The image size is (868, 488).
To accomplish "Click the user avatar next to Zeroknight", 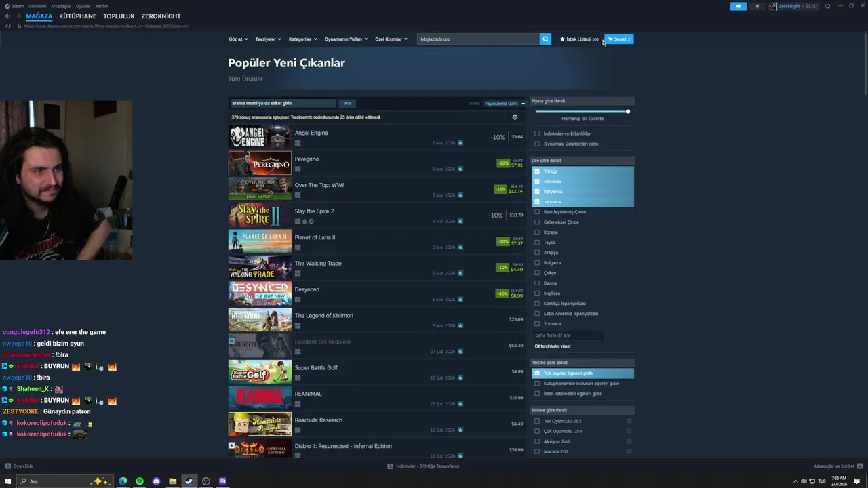I will click(x=773, y=6).
